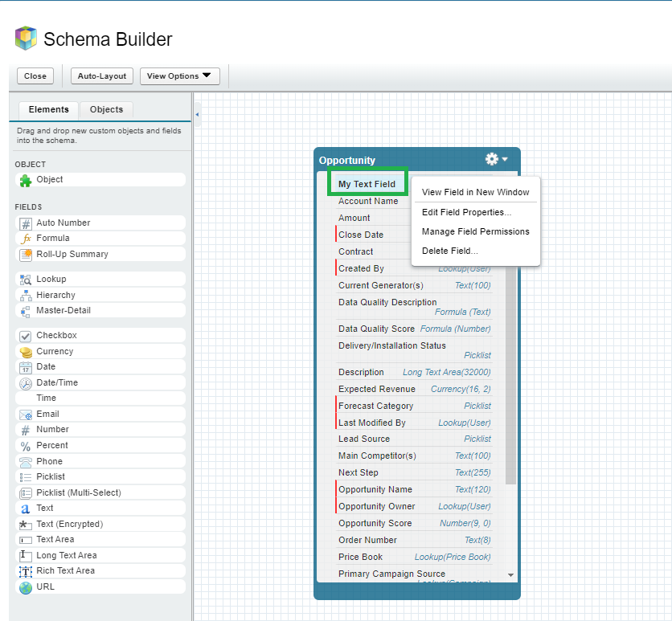Select the Next Step field
The image size is (672, 621).
pyautogui.click(x=414, y=472)
